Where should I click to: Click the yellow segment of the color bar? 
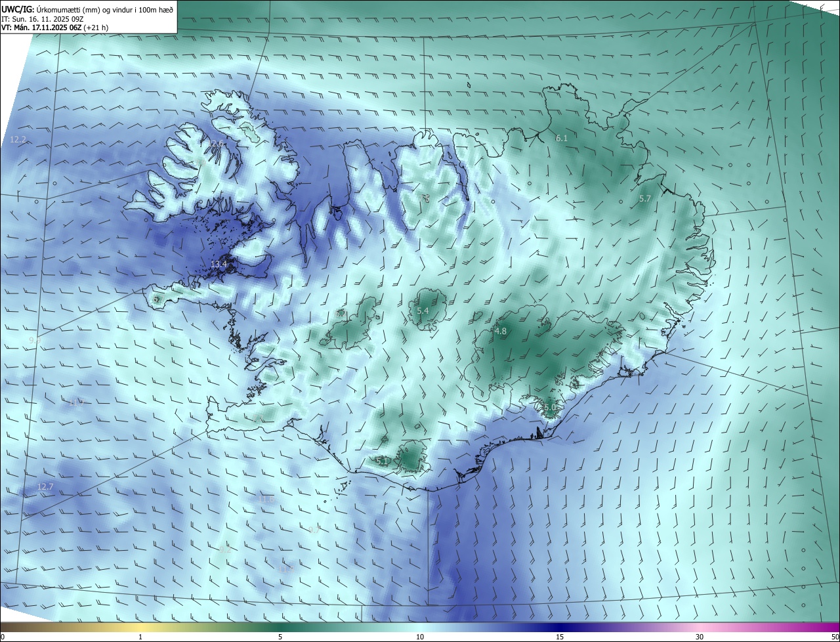click(140, 628)
